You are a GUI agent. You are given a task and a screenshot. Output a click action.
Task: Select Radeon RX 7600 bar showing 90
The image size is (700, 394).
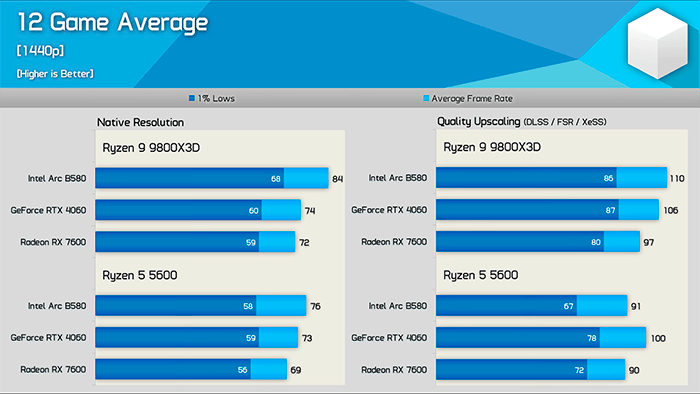point(530,369)
